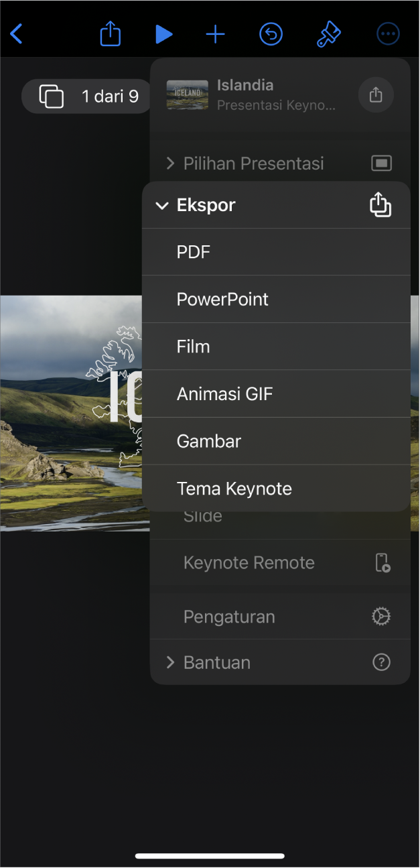Tap the Islandia document title

245,85
